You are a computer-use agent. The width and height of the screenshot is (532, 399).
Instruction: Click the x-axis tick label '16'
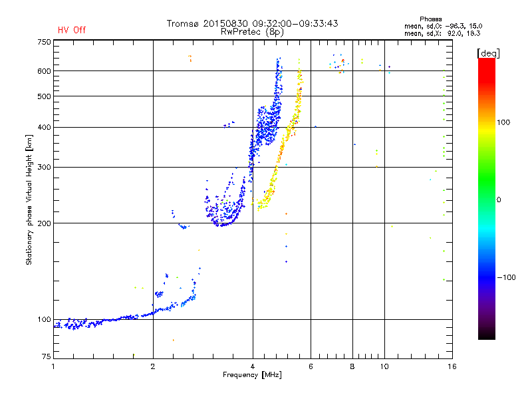click(x=452, y=366)
